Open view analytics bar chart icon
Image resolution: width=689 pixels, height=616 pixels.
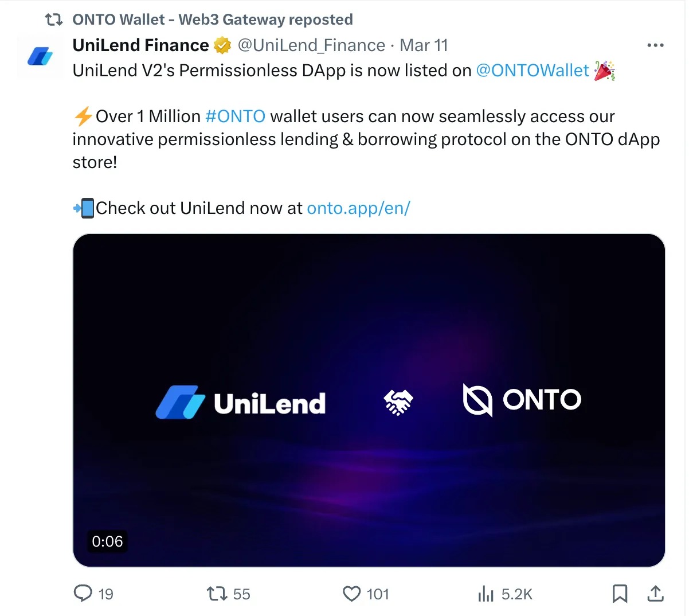click(x=486, y=594)
